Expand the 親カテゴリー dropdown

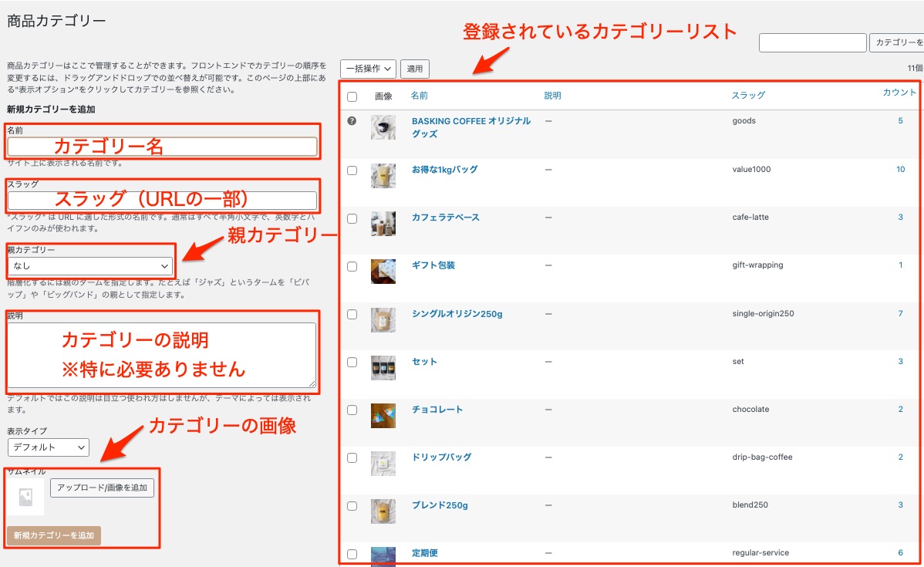[x=91, y=266]
